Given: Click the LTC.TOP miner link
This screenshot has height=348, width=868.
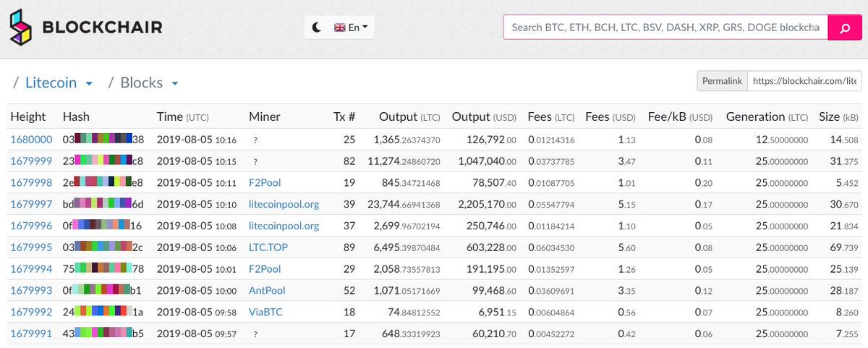Looking at the screenshot, I should (x=268, y=247).
